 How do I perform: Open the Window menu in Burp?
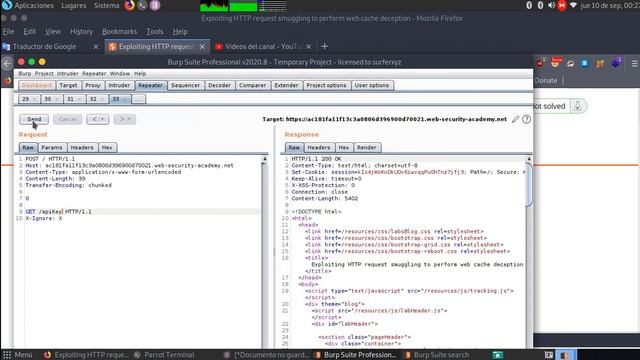(120, 73)
